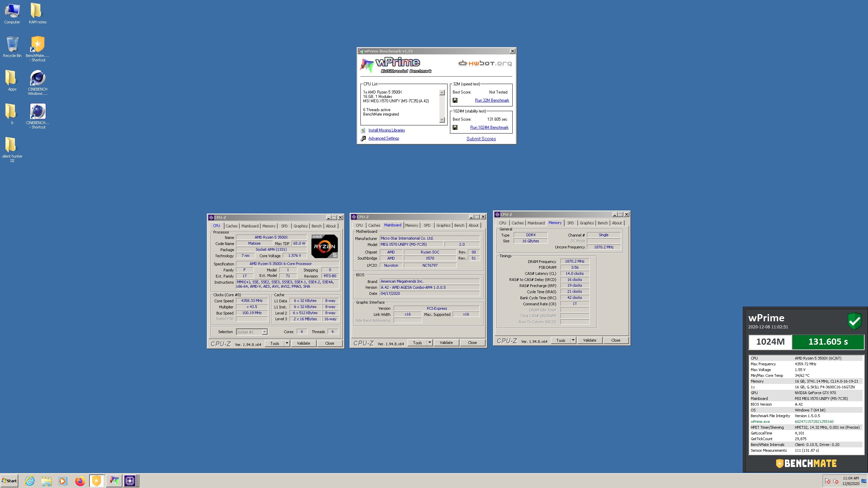Click Validate in the CPU tab CPU-Z window

pos(303,343)
